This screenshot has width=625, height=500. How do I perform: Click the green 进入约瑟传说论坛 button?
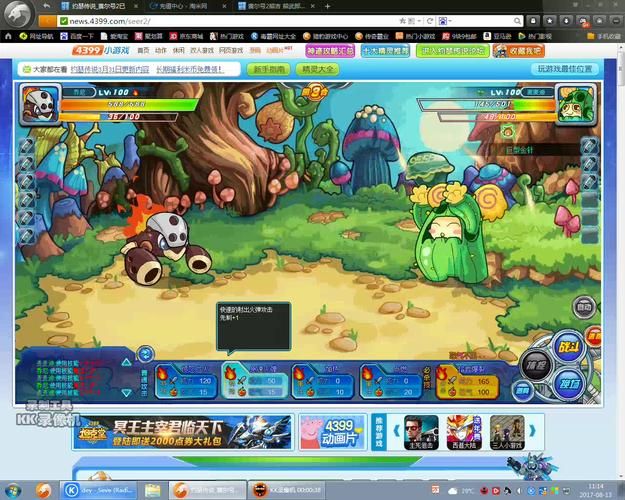452,51
